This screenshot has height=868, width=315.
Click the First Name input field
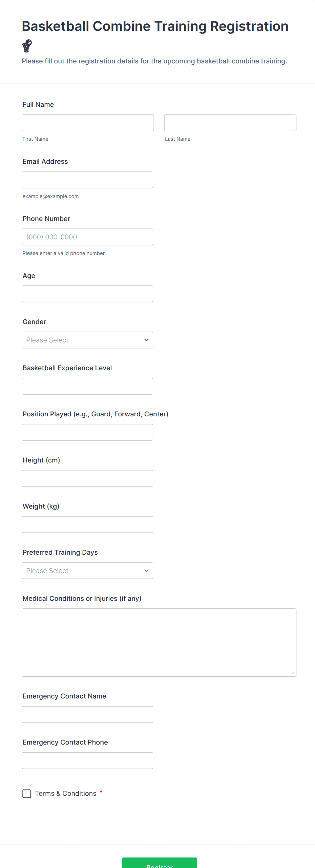88,123
